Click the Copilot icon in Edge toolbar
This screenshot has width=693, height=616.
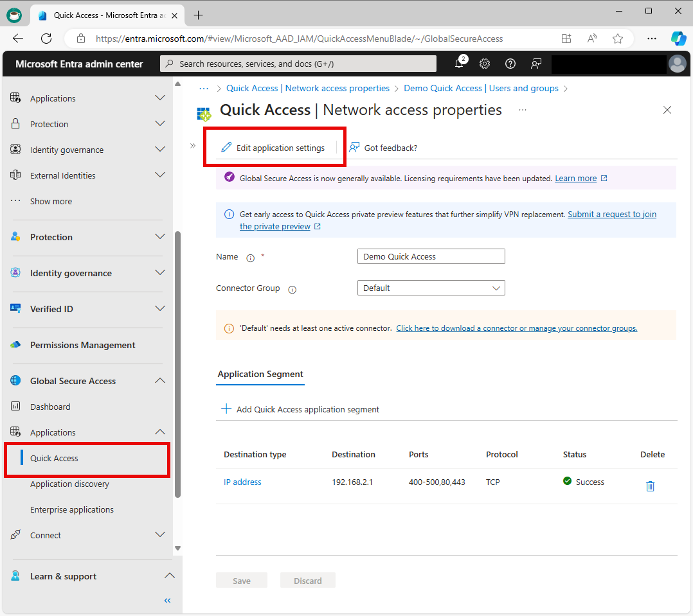pyautogui.click(x=678, y=39)
